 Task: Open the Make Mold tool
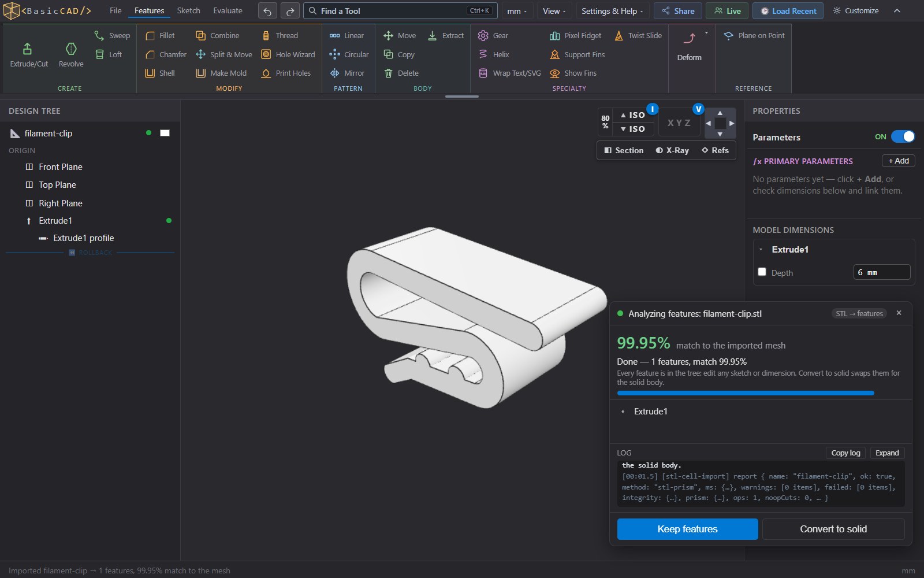pyautogui.click(x=221, y=73)
